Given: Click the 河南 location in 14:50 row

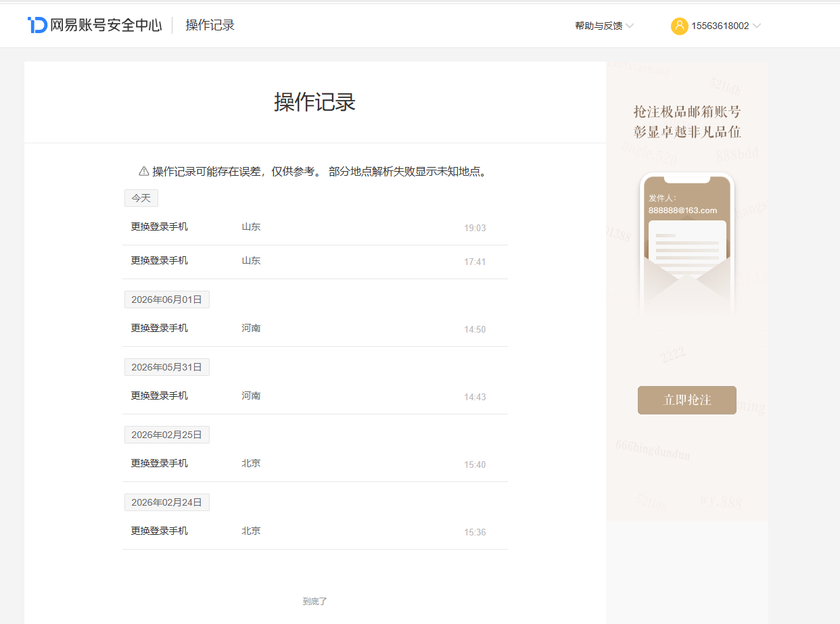Looking at the screenshot, I should (x=251, y=328).
